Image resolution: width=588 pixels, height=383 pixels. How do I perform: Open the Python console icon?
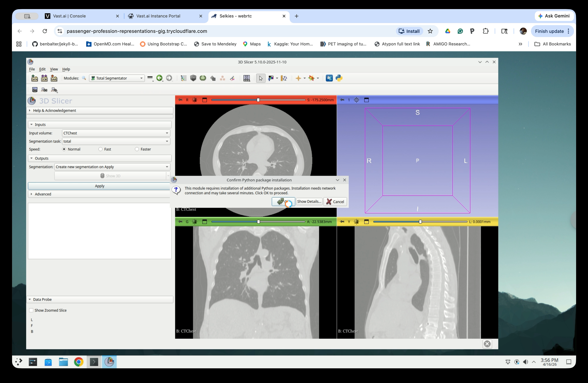[339, 78]
